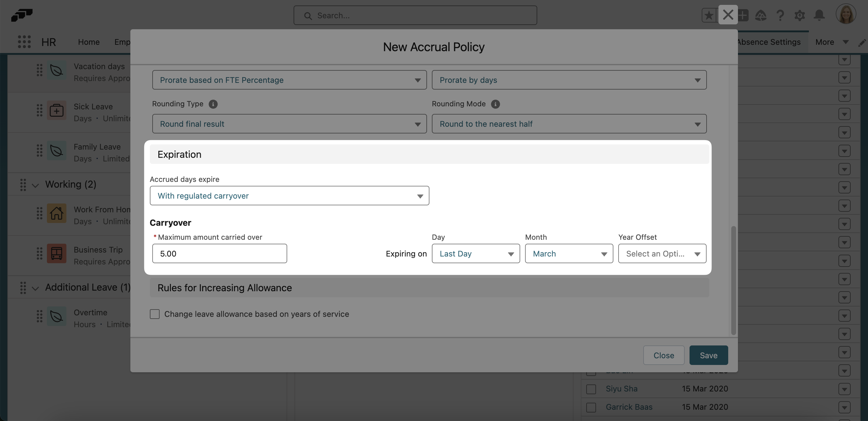
Task: Click the Work From Home house icon
Action: tap(56, 213)
